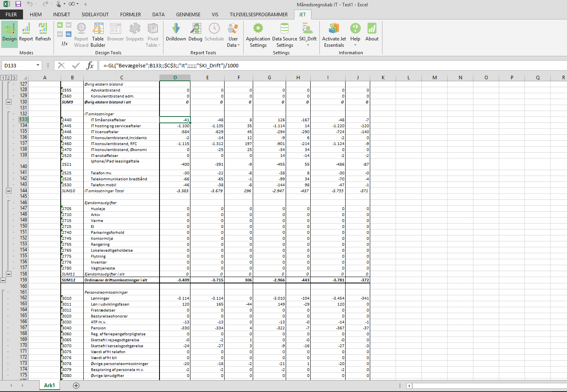Select the column K header
The image size is (567, 392).
pos(383,78)
